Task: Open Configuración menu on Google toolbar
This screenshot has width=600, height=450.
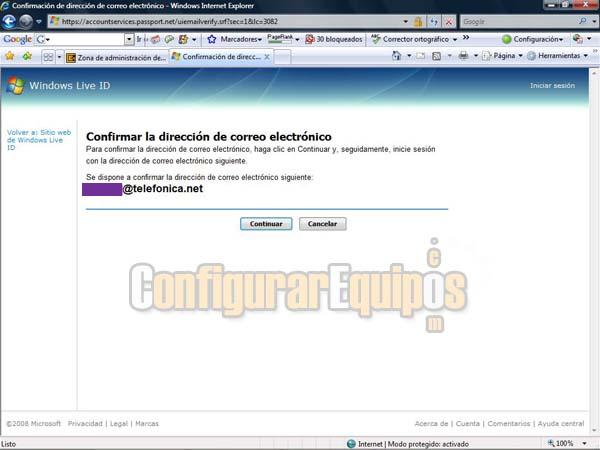Action: [533, 39]
